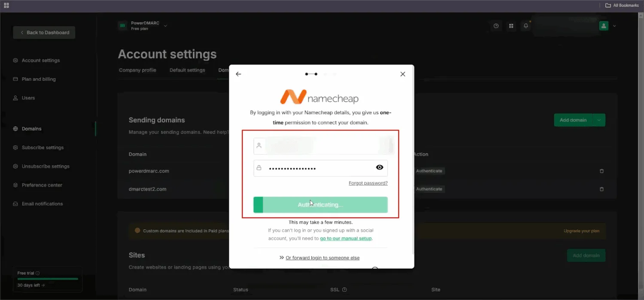Show the password with the eye icon
Image resolution: width=644 pixels, height=300 pixels.
point(380,168)
